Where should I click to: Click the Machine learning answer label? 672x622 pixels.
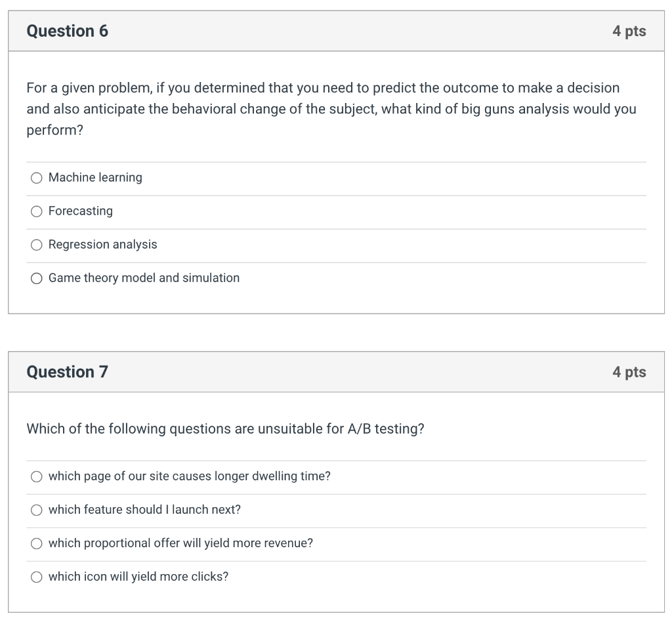[95, 177]
